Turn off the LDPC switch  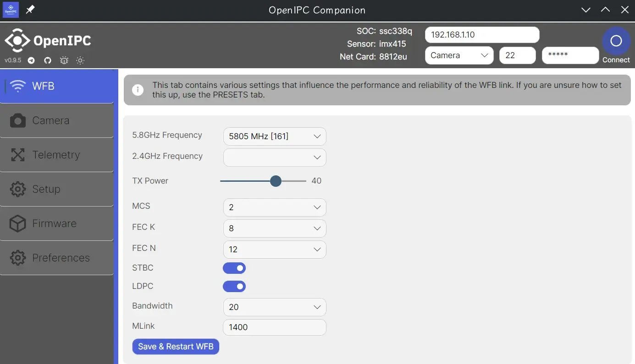(x=234, y=286)
